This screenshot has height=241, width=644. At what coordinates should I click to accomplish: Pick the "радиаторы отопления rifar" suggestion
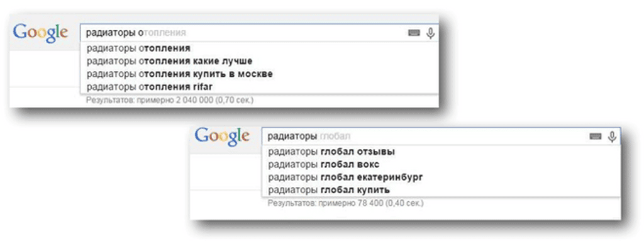click(260, 87)
